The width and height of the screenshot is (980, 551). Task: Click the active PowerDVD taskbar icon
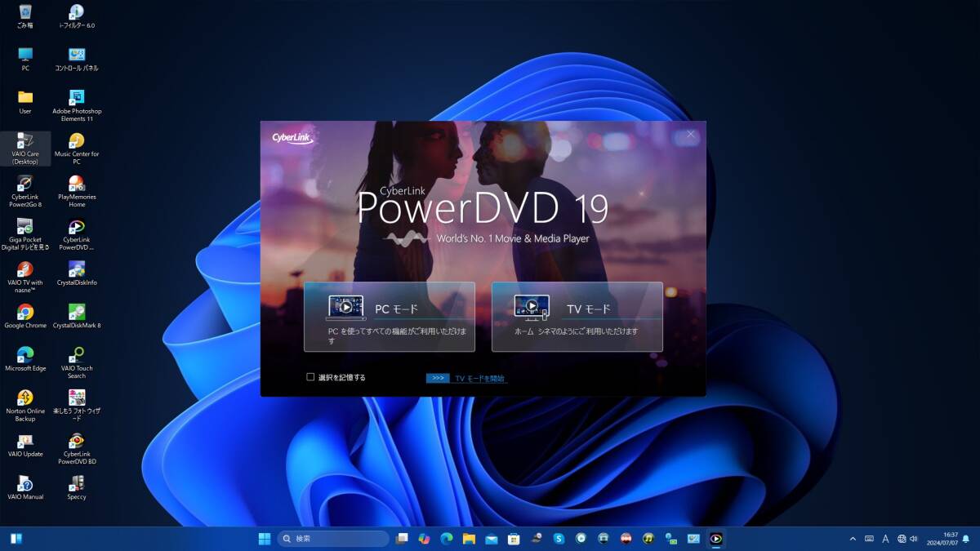(715, 539)
